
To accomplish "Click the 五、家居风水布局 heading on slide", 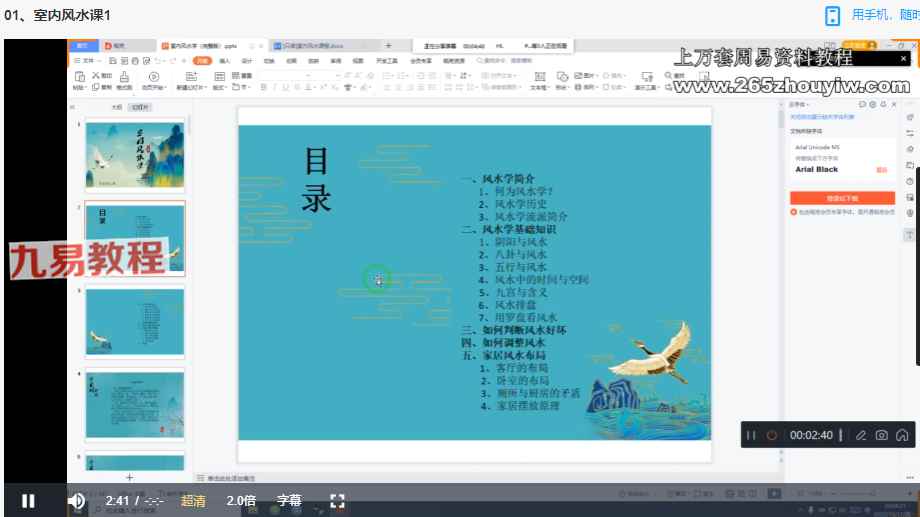I will point(504,356).
